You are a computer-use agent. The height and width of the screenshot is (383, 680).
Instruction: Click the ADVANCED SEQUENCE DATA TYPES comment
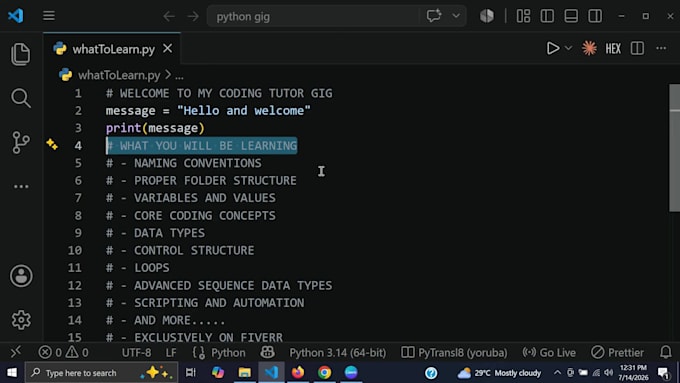[219, 285]
